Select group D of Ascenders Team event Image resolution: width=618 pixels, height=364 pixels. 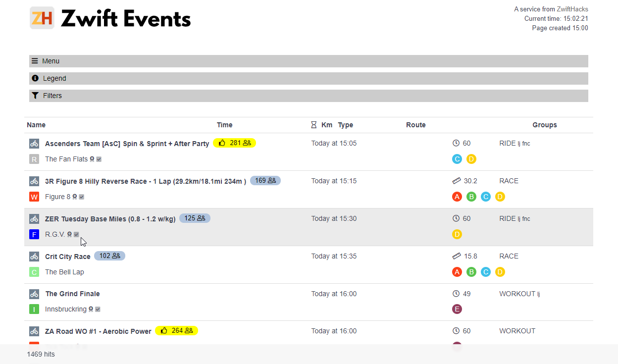click(x=471, y=159)
